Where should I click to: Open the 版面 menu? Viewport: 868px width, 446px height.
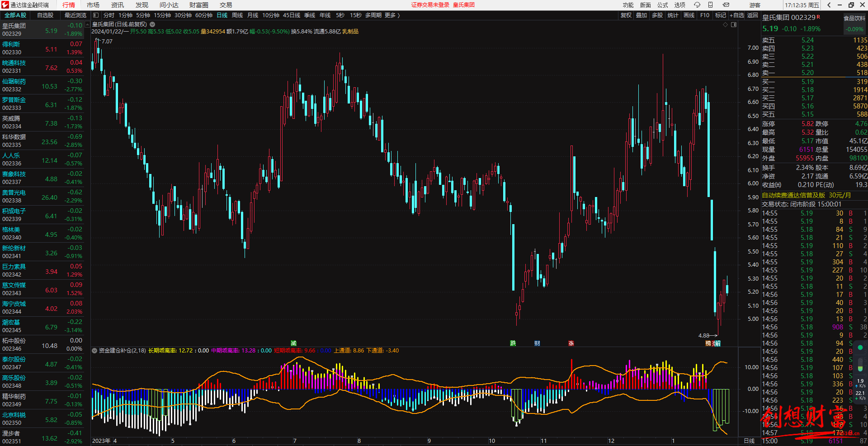[x=646, y=5]
